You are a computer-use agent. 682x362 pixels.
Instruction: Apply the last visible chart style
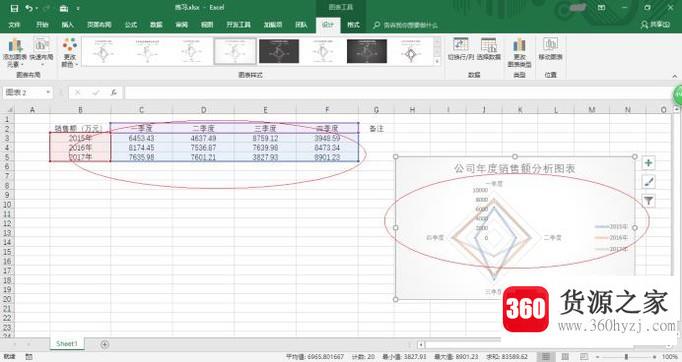point(411,51)
